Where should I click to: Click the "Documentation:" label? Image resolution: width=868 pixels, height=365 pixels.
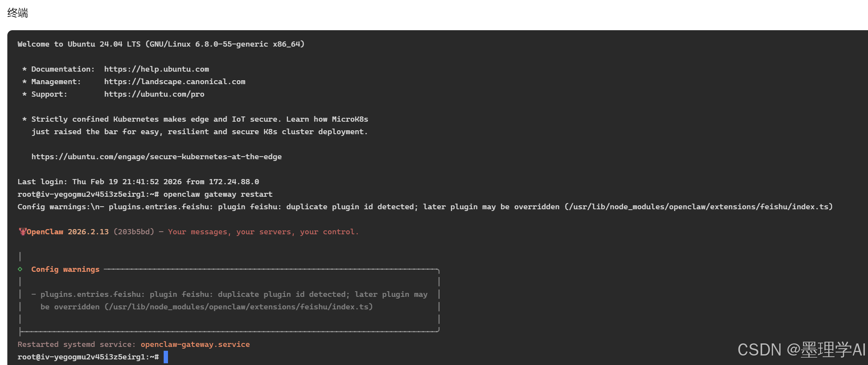(63, 69)
